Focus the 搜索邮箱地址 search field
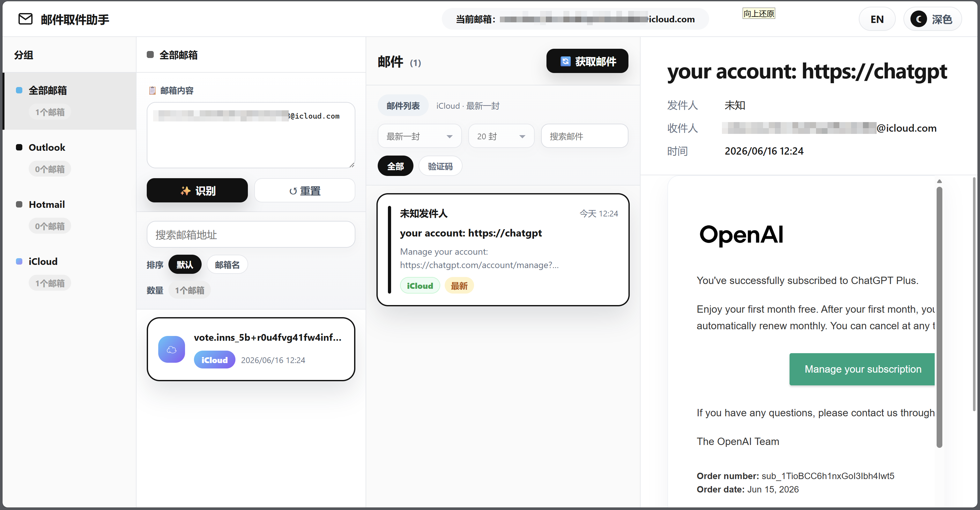 pyautogui.click(x=251, y=235)
